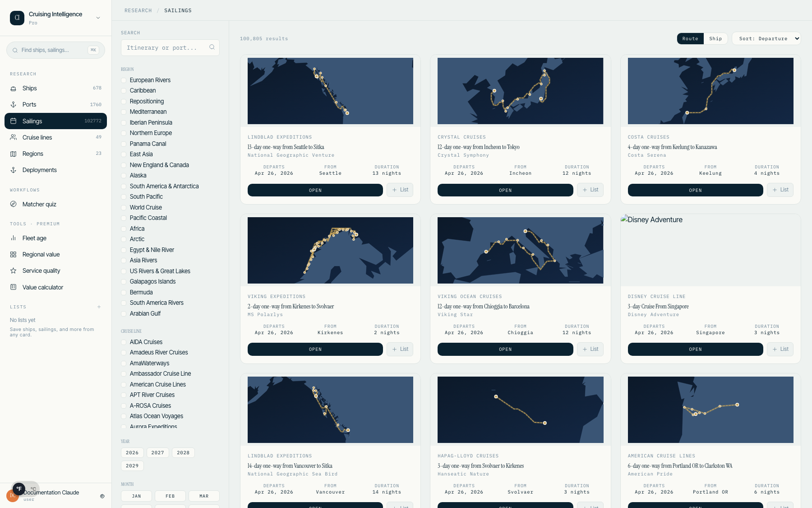Check the Alaska region filter
This screenshot has height=508, width=812.
[x=124, y=176]
